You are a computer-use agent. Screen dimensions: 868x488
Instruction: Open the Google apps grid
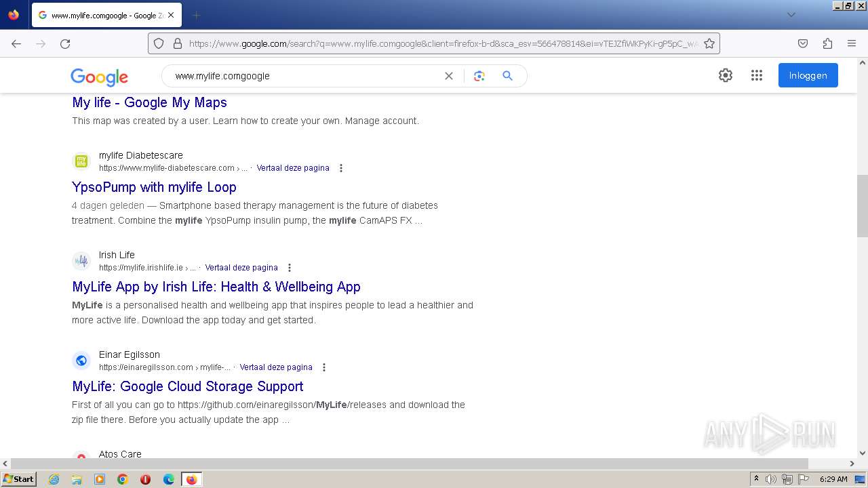(x=757, y=75)
